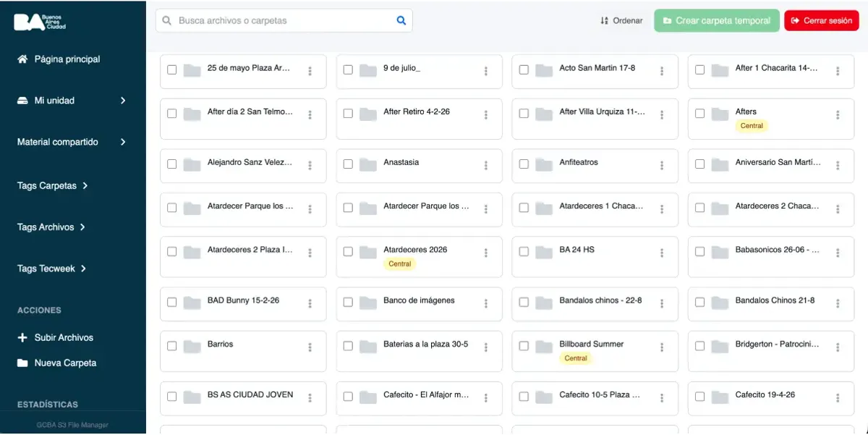Image resolution: width=868 pixels, height=435 pixels.
Task: Click the Atardeceres 2 Chaca folder card
Action: 771,210
